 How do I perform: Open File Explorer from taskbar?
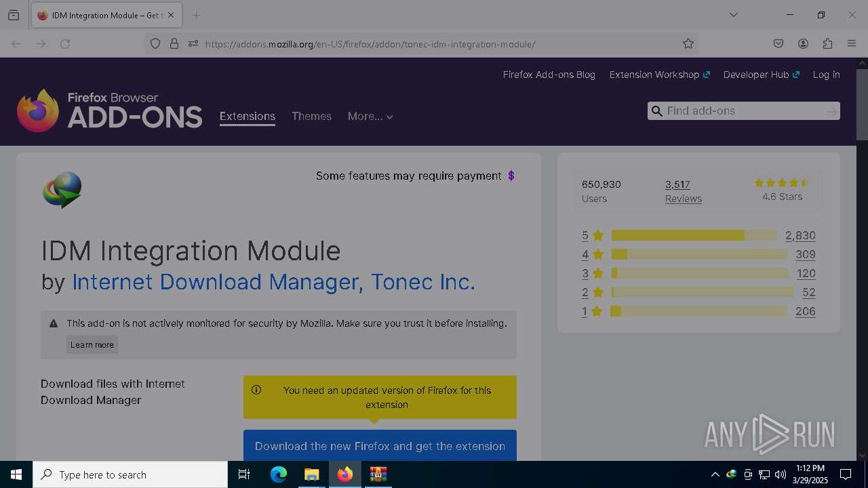(311, 474)
